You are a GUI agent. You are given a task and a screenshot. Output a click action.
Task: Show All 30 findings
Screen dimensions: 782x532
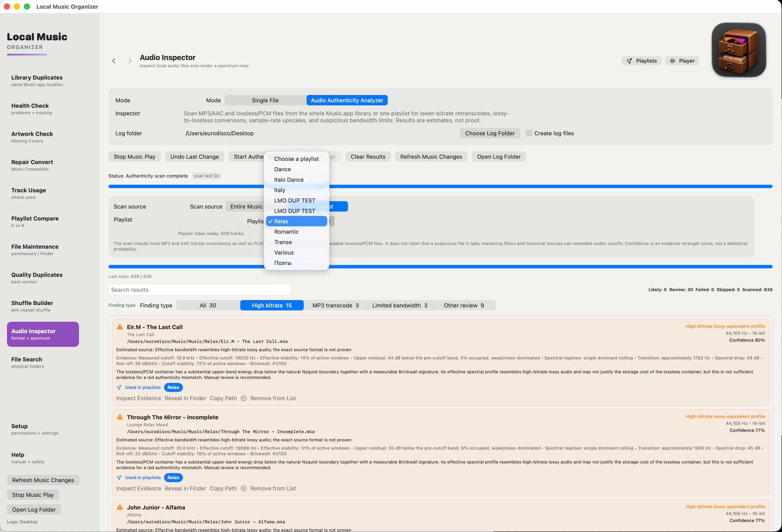[x=208, y=305]
